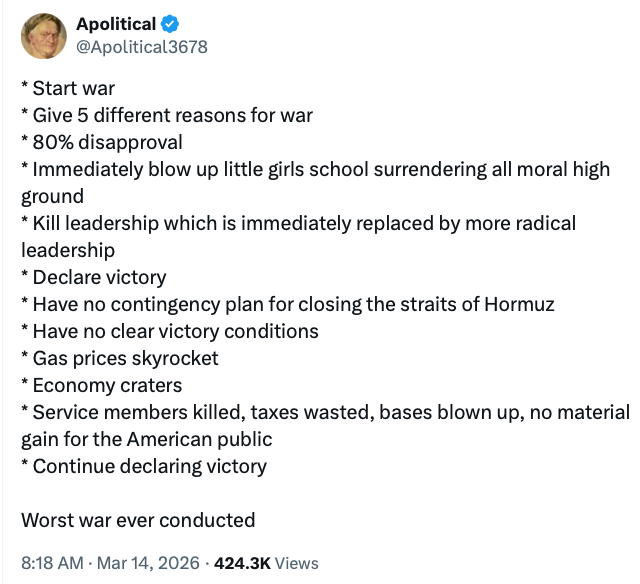The width and height of the screenshot is (640, 584).
Task: Click the Apolitical profile avatar picture
Action: tap(44, 35)
